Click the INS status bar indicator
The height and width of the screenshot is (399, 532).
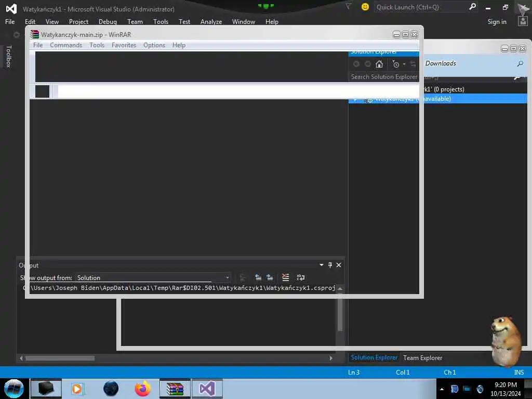pos(519,373)
